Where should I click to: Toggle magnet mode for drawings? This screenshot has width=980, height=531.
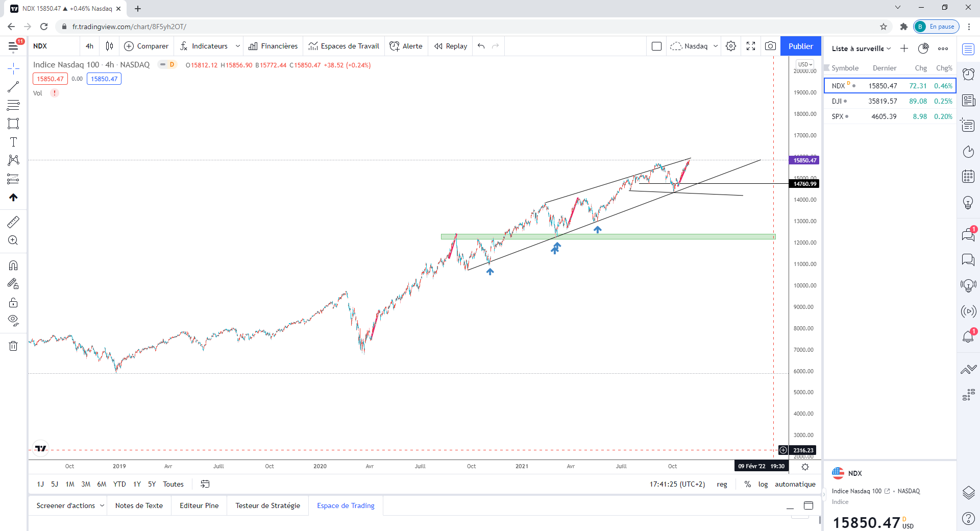click(13, 265)
